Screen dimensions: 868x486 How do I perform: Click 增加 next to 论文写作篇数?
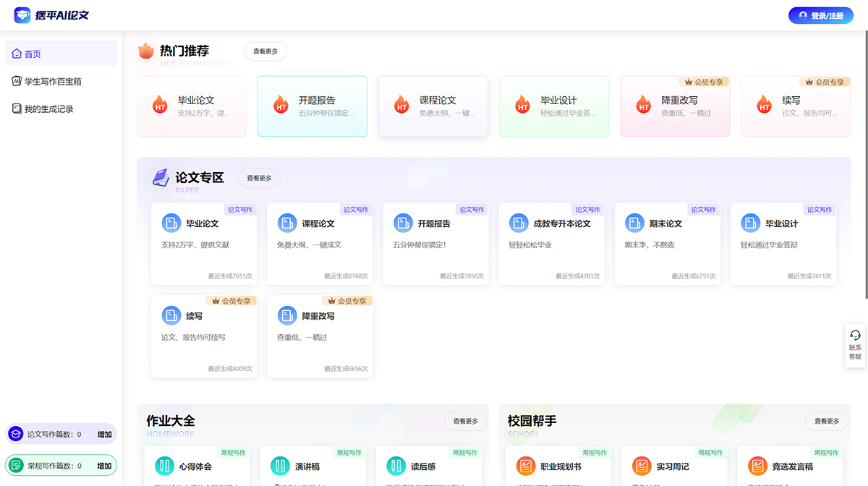[x=103, y=434]
